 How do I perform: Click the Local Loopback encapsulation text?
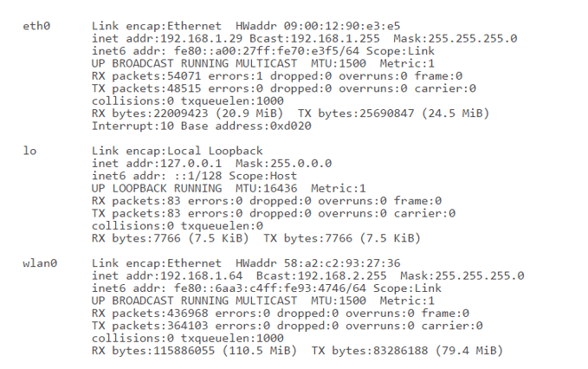pos(216,151)
